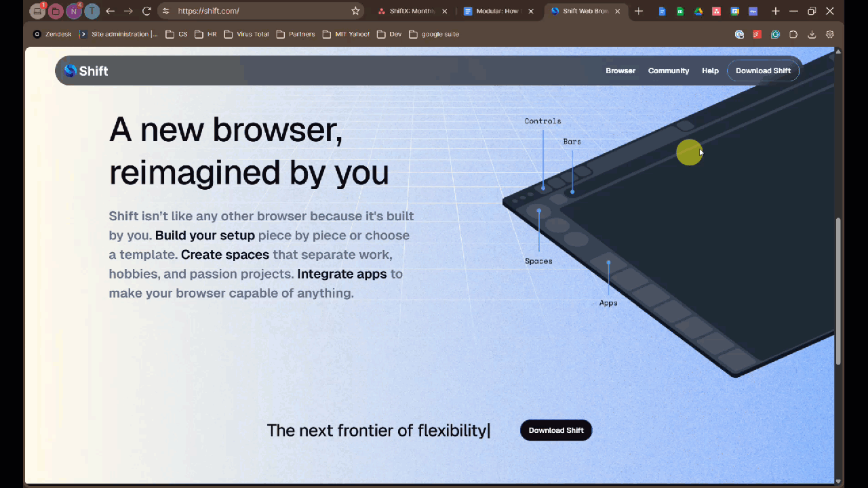Click the "A new browser," heading
This screenshot has width=868, height=488.
(226, 129)
